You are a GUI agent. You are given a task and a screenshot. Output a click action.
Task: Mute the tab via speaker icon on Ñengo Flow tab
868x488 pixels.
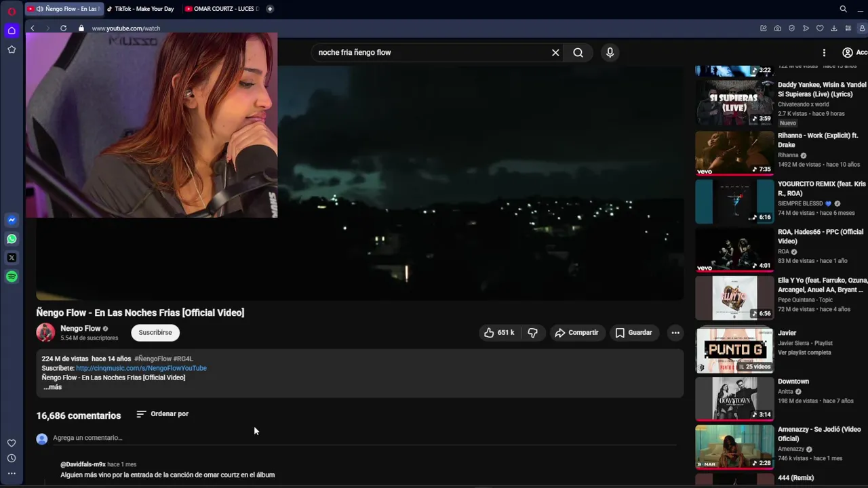point(40,9)
